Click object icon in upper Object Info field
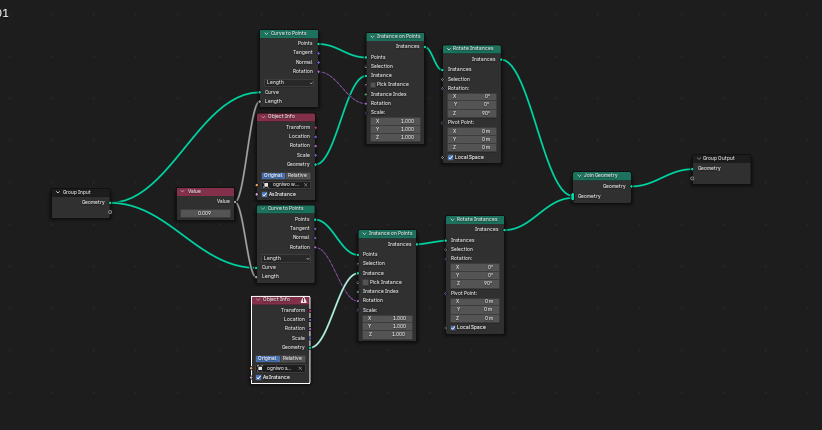 [266, 184]
